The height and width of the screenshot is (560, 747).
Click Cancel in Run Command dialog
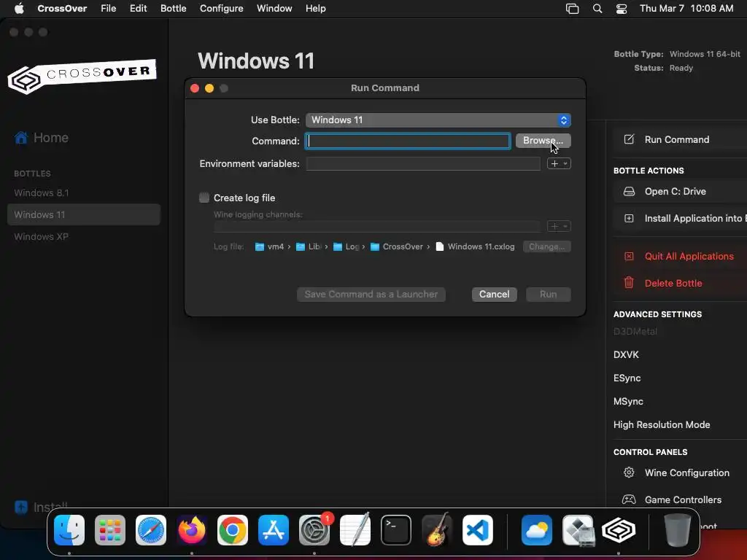tap(494, 295)
